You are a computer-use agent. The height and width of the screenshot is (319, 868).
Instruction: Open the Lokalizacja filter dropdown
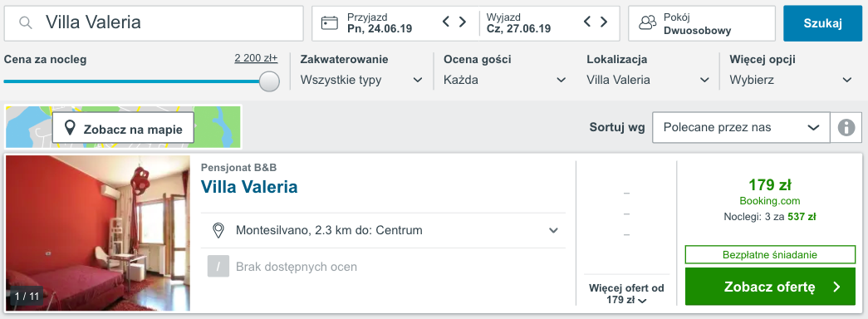(x=648, y=80)
